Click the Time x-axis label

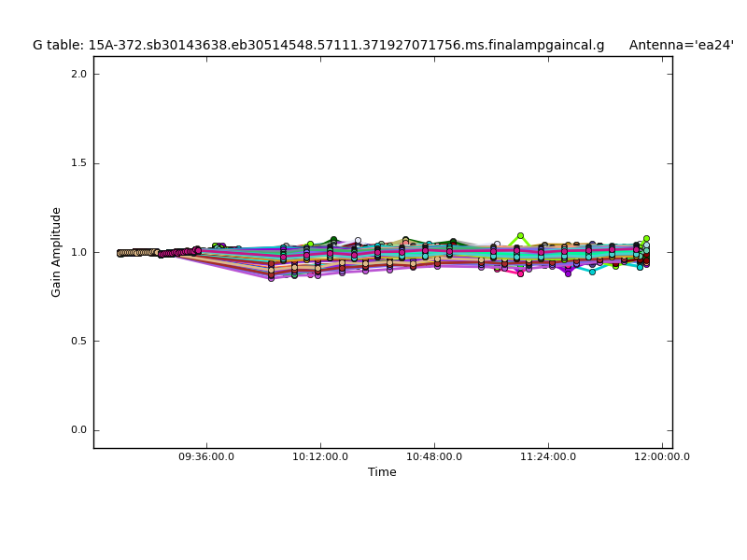point(382,472)
